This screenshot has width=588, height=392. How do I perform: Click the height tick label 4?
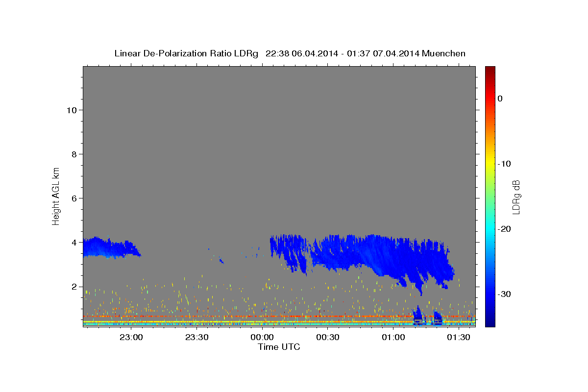pos(75,243)
